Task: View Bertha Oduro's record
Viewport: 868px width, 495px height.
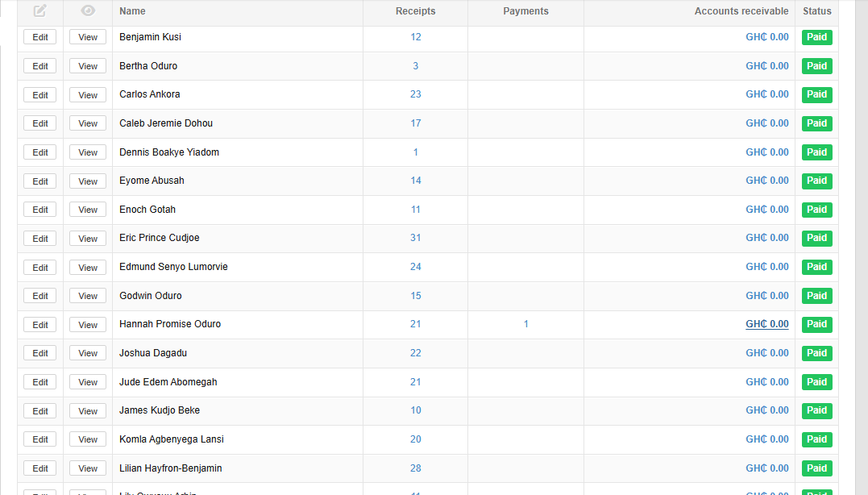Action: pos(88,66)
